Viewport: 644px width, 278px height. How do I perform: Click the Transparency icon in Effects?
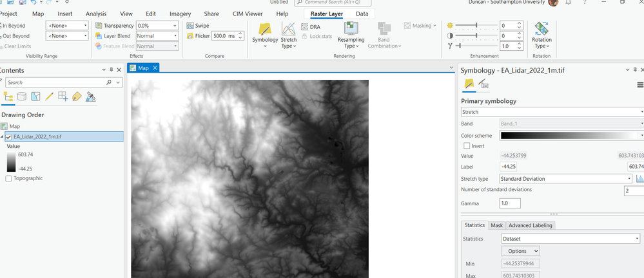[x=99, y=26]
